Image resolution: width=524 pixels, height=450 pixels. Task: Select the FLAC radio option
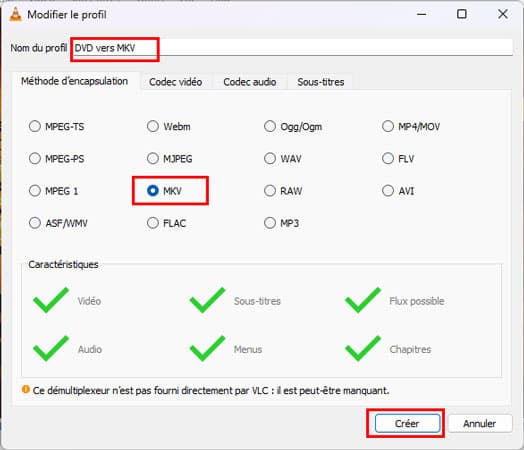(153, 223)
